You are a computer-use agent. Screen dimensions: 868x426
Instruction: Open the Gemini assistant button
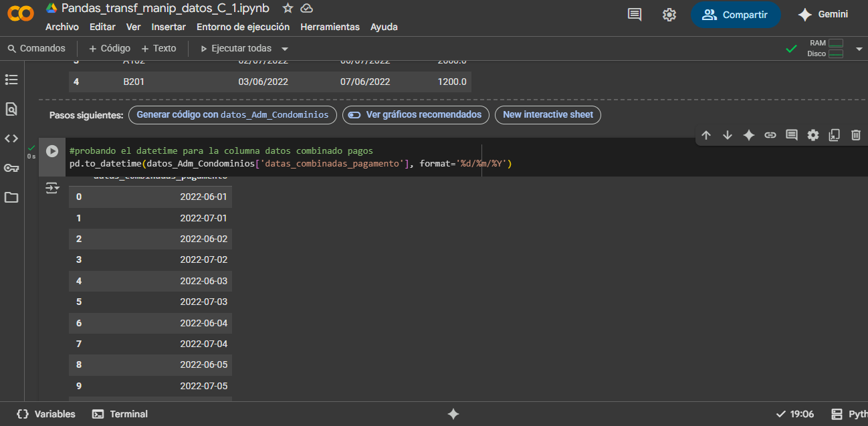coord(823,15)
